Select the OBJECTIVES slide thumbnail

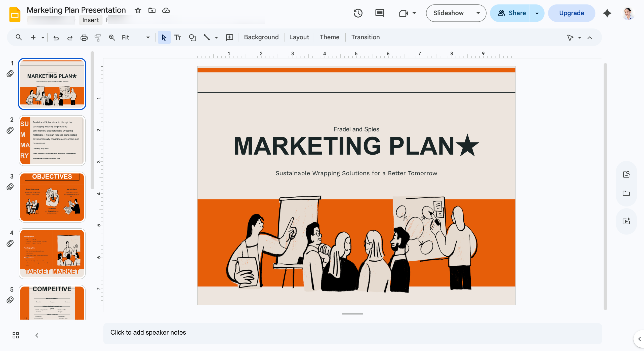[52, 197]
